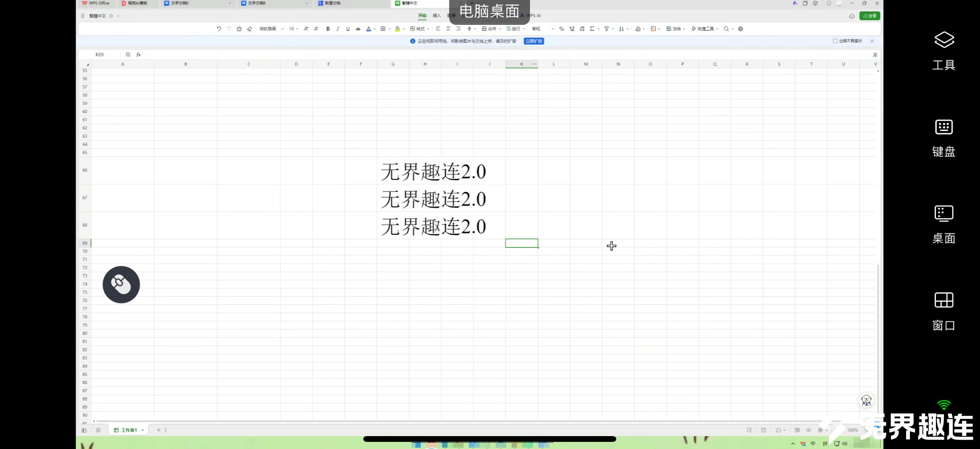Viewport: 980px width, 449px height.
Task: Open the font color A swatch
Action: 368,28
